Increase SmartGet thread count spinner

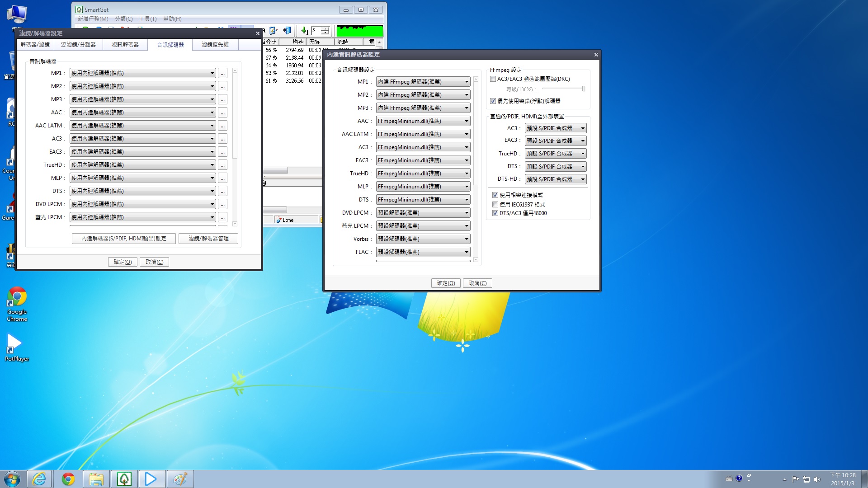pos(325,29)
